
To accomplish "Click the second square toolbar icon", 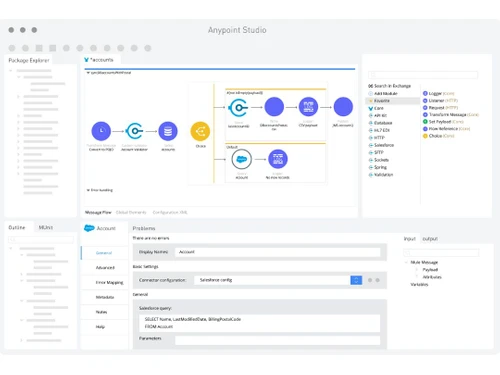I will coord(53,48).
